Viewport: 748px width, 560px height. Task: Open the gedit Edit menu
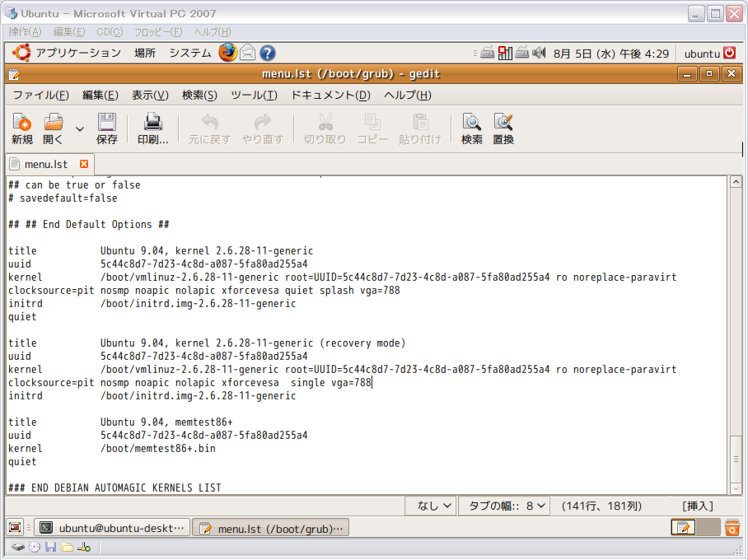coord(101,95)
